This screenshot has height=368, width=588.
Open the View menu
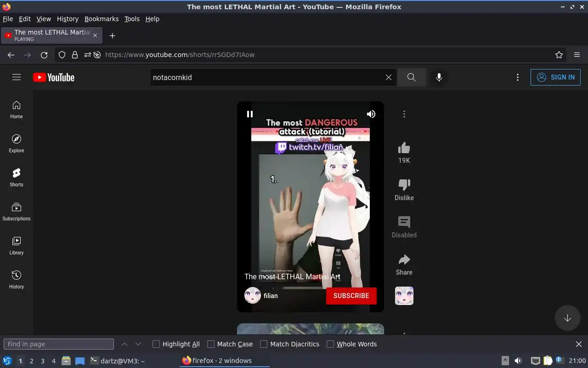point(44,19)
